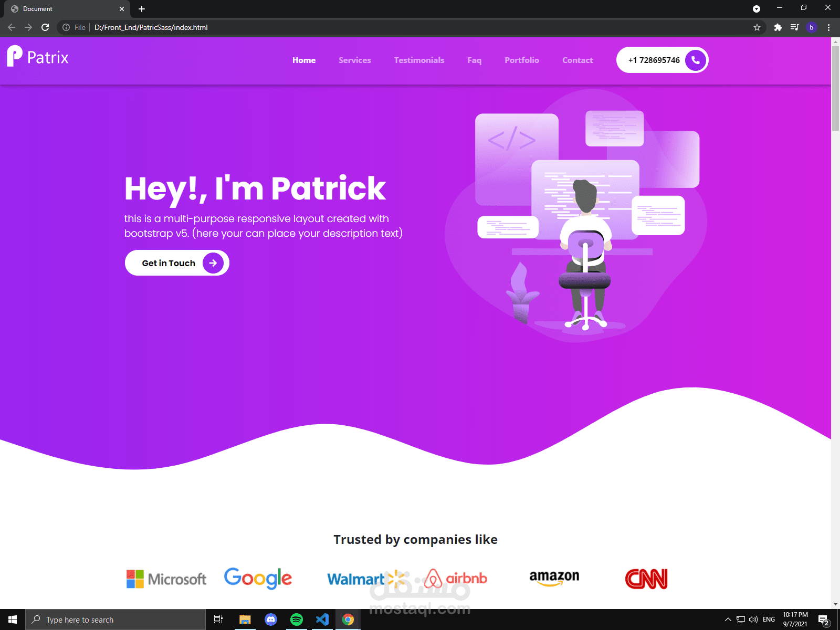
Task: Open the browser extensions puzzle icon
Action: coord(778,27)
